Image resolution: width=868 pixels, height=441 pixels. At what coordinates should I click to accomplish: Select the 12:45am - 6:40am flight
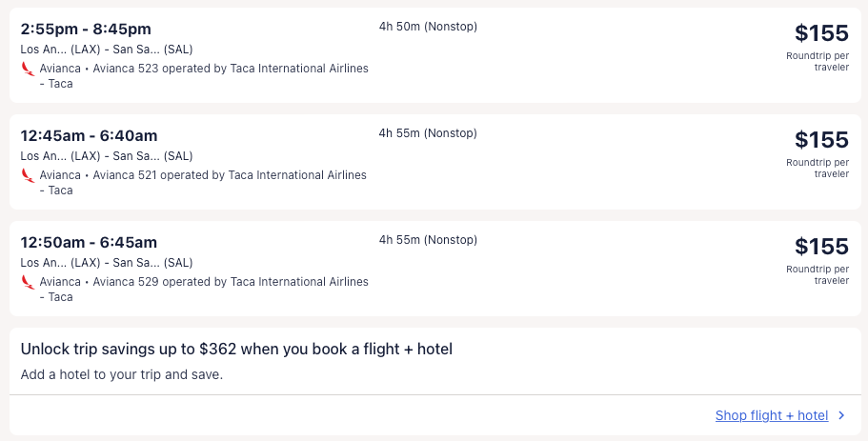pyautogui.click(x=89, y=136)
